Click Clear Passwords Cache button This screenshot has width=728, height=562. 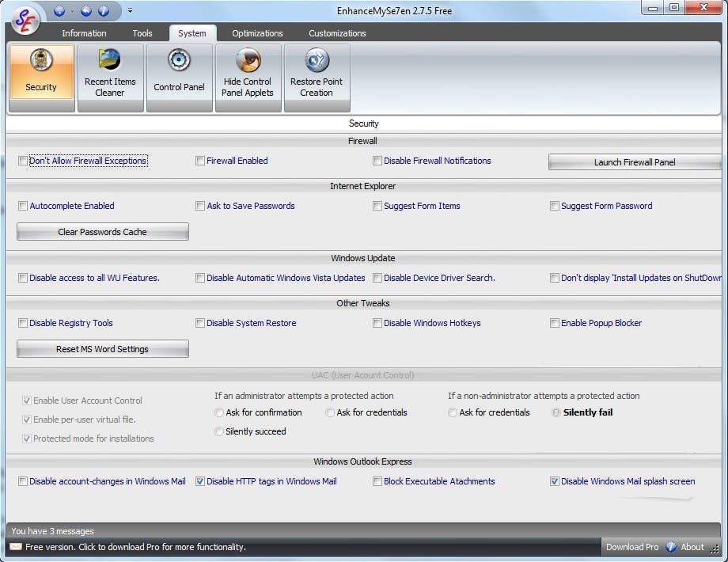(103, 232)
